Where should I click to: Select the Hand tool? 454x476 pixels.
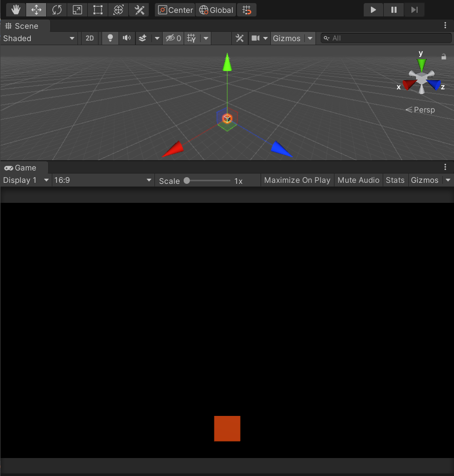[x=15, y=9]
